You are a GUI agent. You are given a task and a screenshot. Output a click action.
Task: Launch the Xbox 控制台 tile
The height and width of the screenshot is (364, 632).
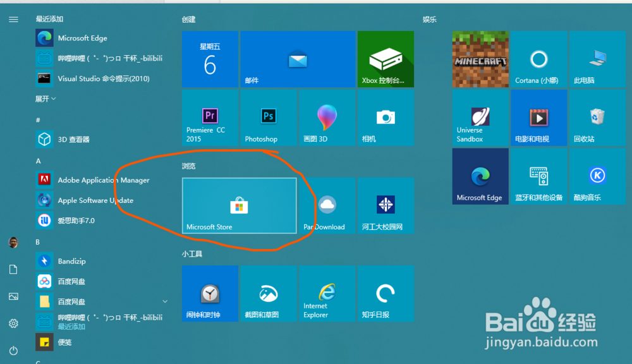coord(386,59)
